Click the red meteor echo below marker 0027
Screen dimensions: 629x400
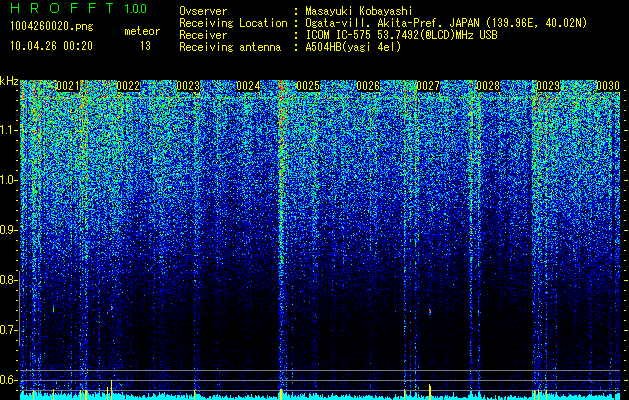430,311
